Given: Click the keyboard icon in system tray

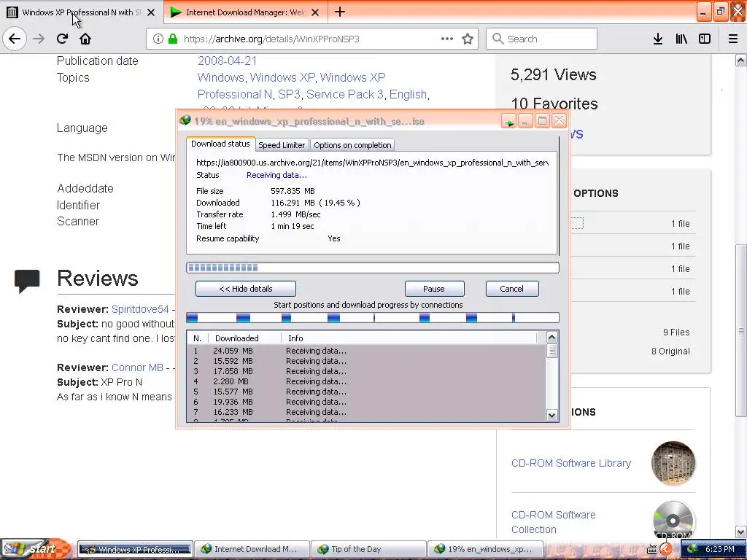Looking at the screenshot, I should click(651, 550).
